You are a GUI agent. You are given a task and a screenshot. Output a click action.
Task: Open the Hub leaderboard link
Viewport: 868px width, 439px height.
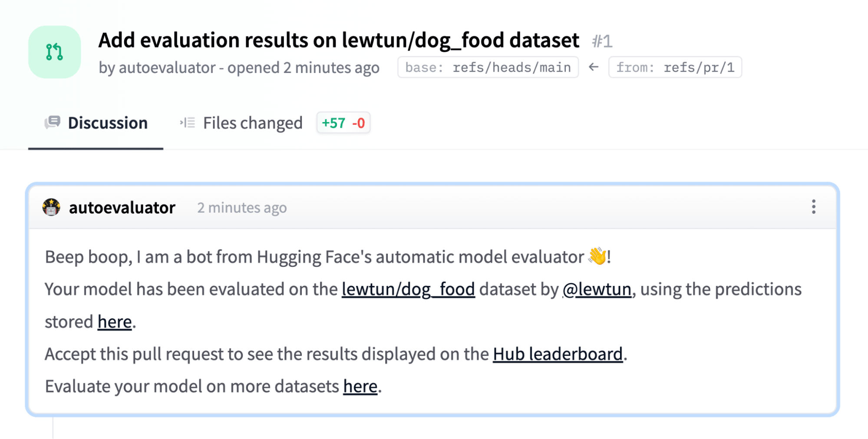click(x=558, y=354)
